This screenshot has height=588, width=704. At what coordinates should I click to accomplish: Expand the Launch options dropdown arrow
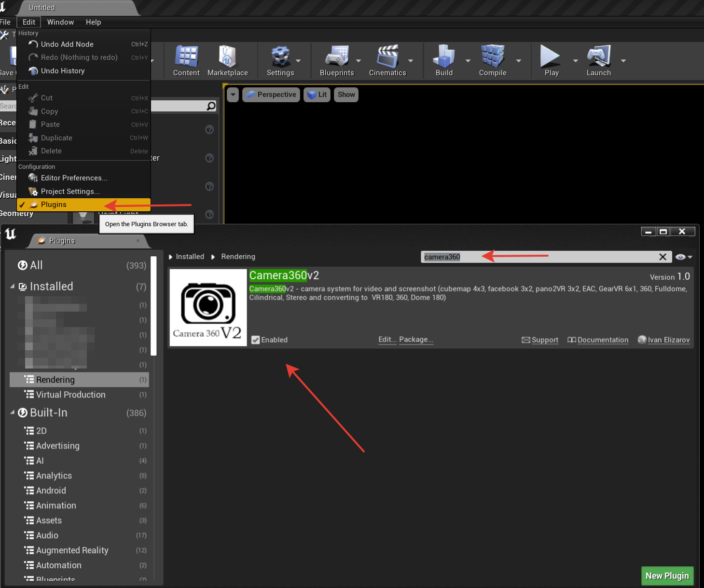click(623, 61)
